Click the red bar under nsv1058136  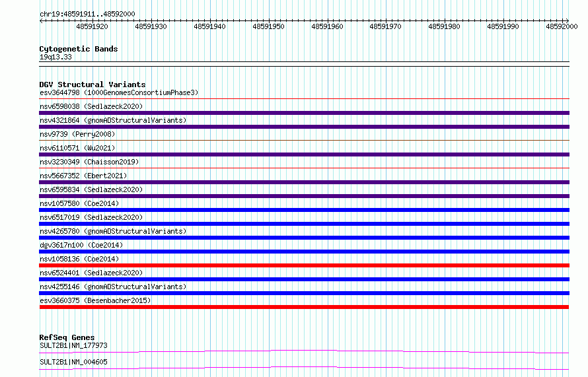point(304,265)
